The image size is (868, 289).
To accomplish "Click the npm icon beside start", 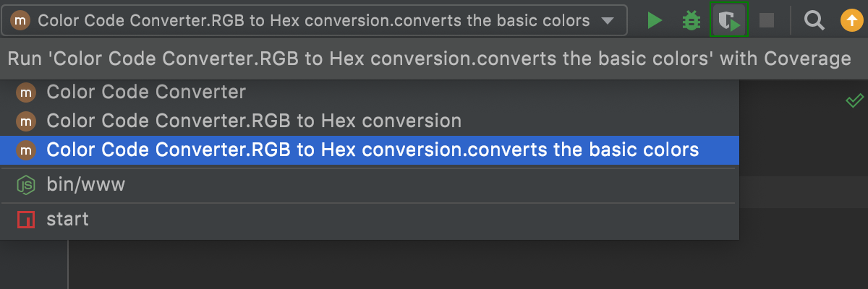I will click(26, 219).
